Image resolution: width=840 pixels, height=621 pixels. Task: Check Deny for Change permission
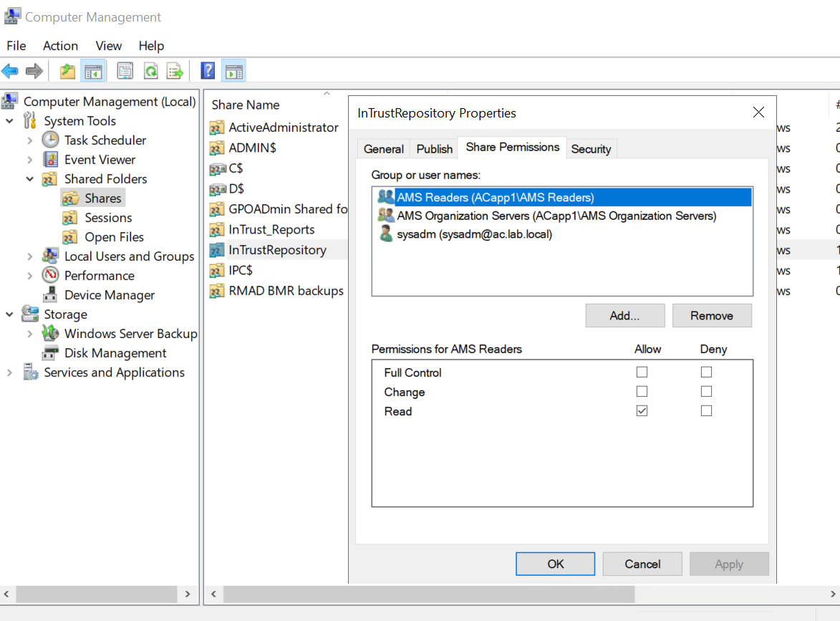point(706,392)
